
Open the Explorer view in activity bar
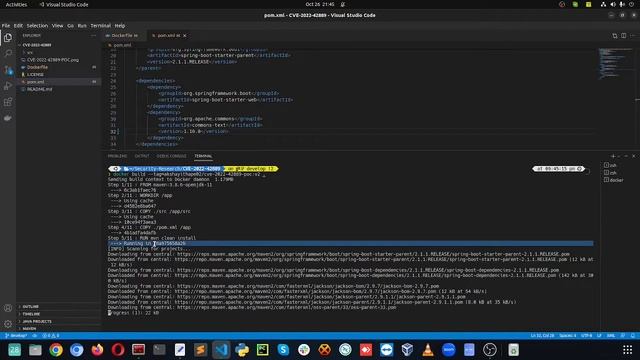(x=8, y=38)
